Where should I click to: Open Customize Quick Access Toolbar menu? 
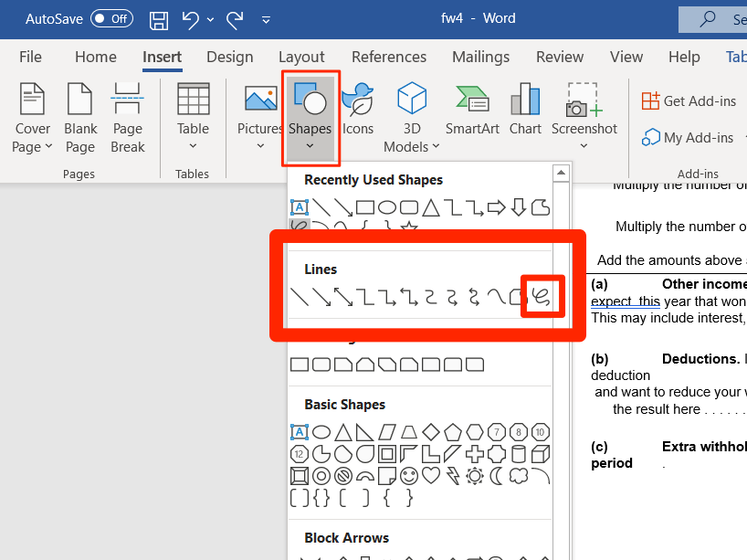[265, 18]
